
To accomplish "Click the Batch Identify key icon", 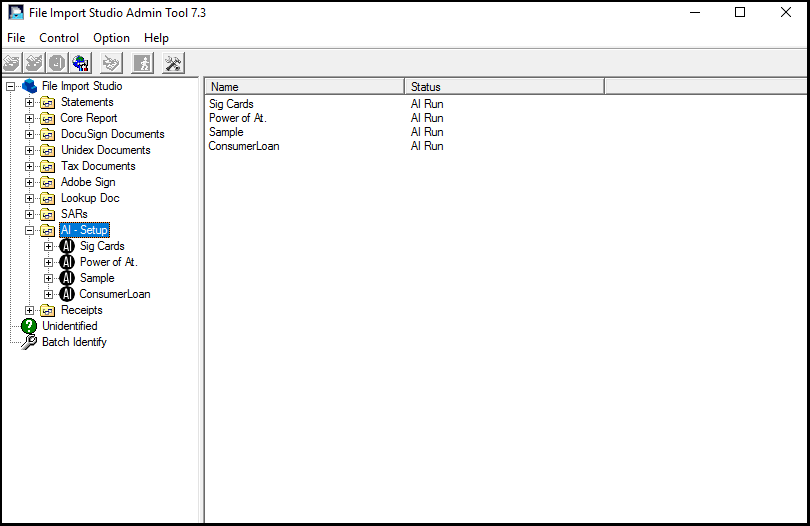I will (29, 342).
